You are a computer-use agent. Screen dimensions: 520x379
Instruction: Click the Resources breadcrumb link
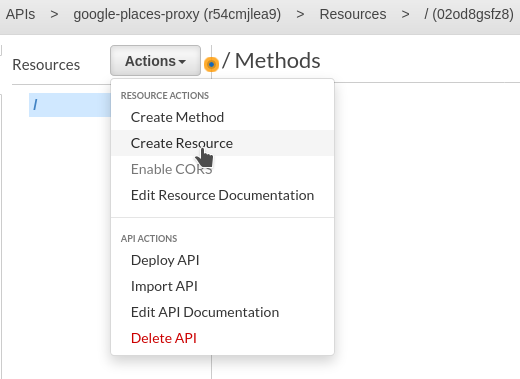(353, 14)
